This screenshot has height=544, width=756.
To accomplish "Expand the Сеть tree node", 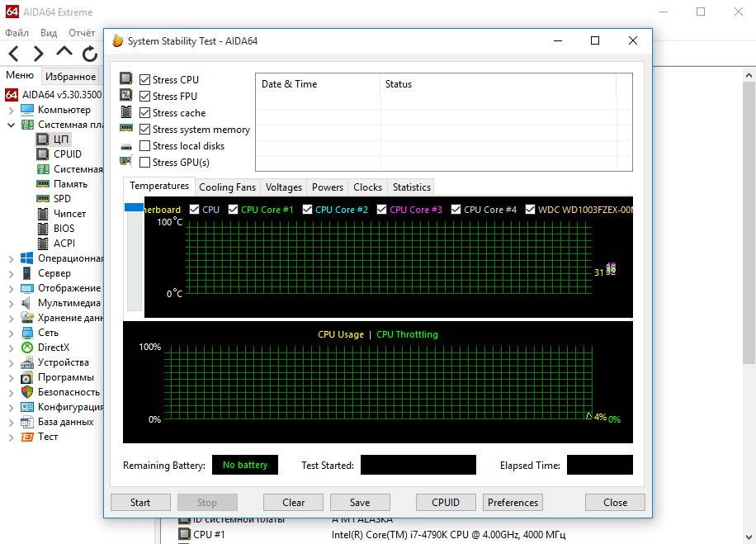I will (11, 333).
